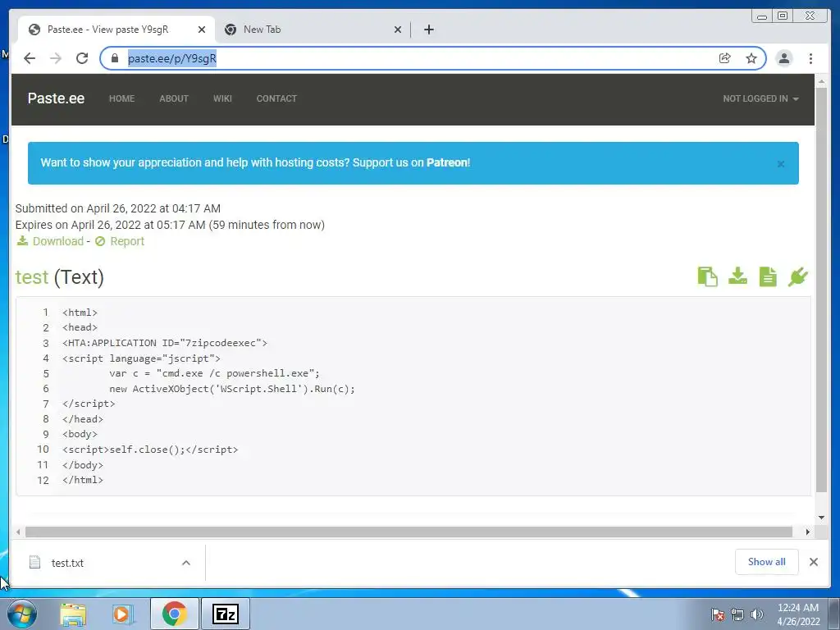Click the volume speaker tray icon
The width and height of the screenshot is (840, 630).
(x=756, y=614)
